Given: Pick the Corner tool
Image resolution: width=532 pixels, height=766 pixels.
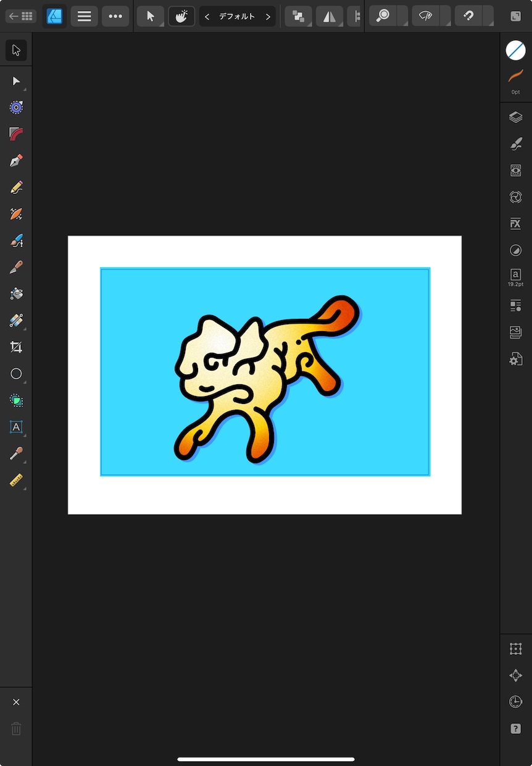Looking at the screenshot, I should tap(16, 134).
